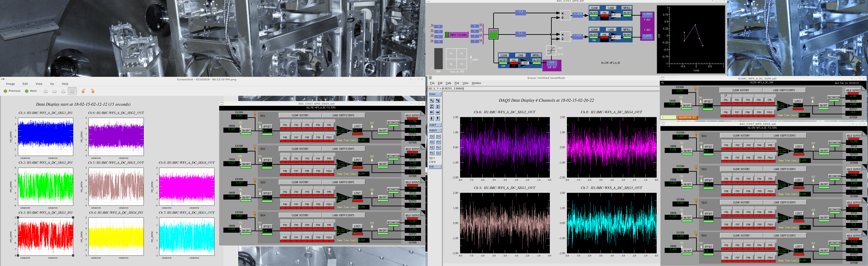Open the Plot menu in Grace
This screenshot has width=868, height=266.
click(456, 83)
